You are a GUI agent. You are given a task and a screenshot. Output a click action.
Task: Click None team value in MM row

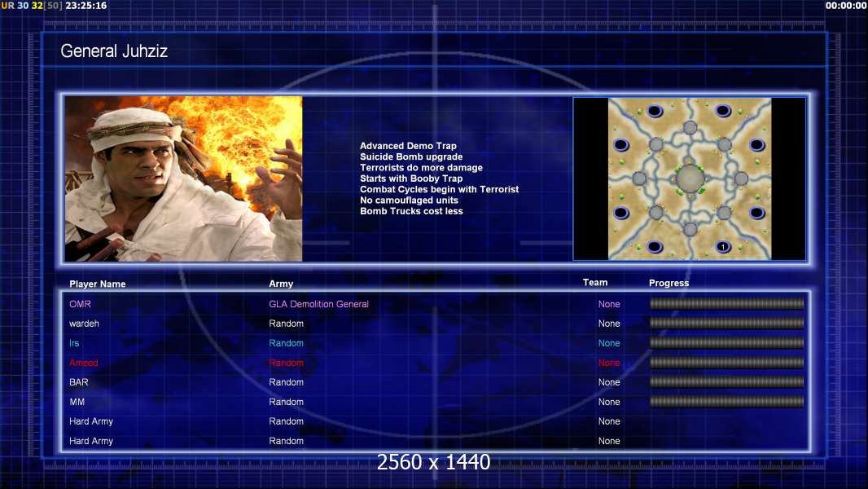point(609,402)
